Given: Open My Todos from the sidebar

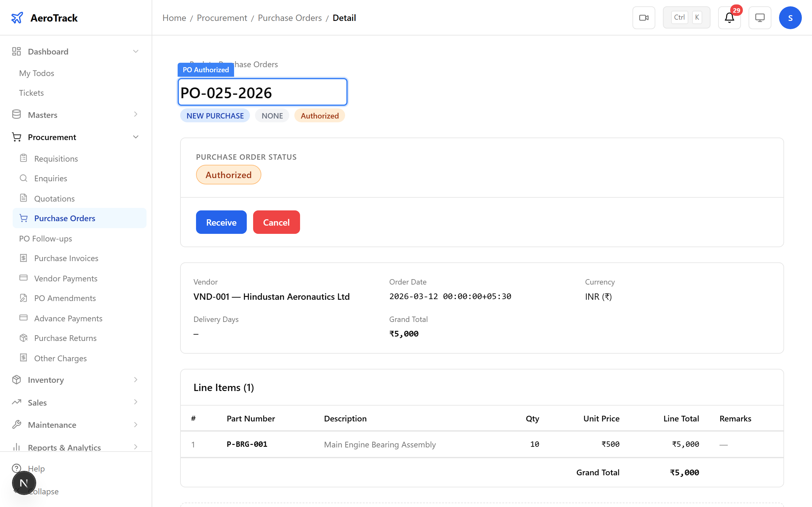Looking at the screenshot, I should point(36,73).
